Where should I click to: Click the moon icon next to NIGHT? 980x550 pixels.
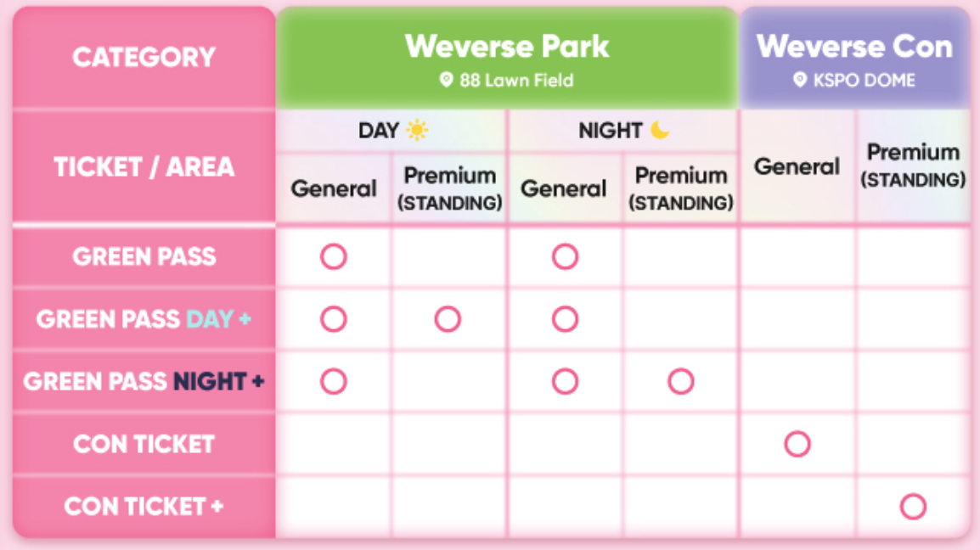pyautogui.click(x=660, y=131)
